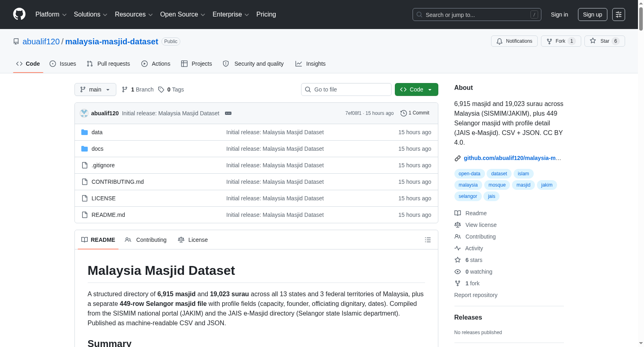Expand the Resources menu
Screen dimensions: 644x347
coord(134,15)
